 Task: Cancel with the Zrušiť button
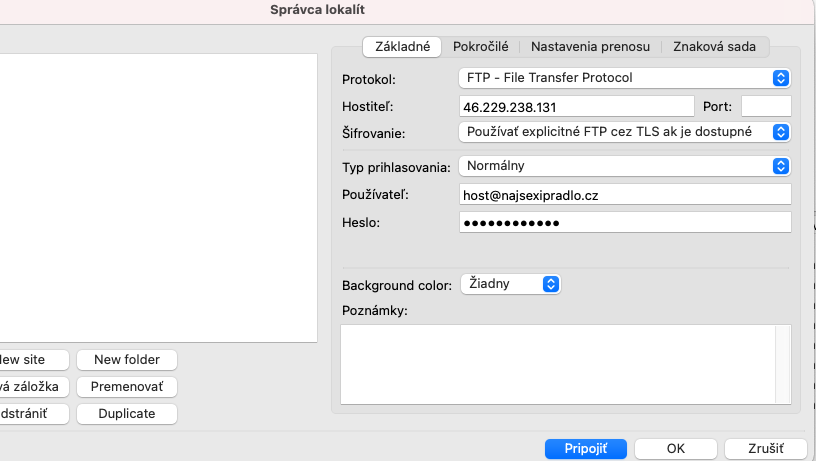tap(766, 449)
